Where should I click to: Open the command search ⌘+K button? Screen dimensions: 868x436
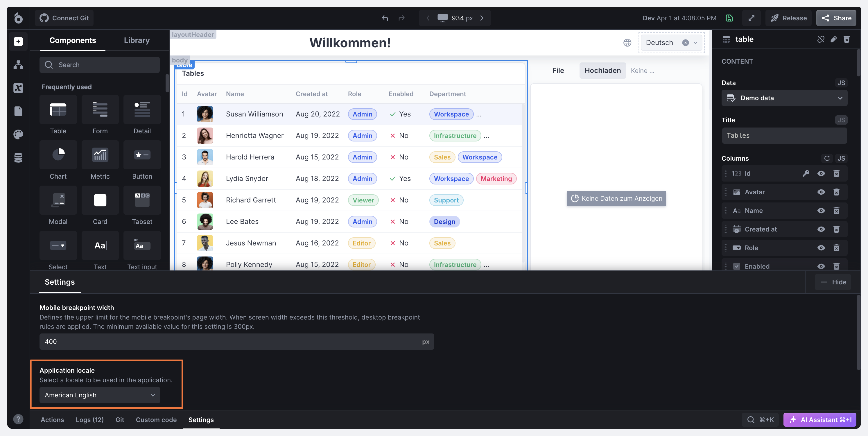click(760, 419)
